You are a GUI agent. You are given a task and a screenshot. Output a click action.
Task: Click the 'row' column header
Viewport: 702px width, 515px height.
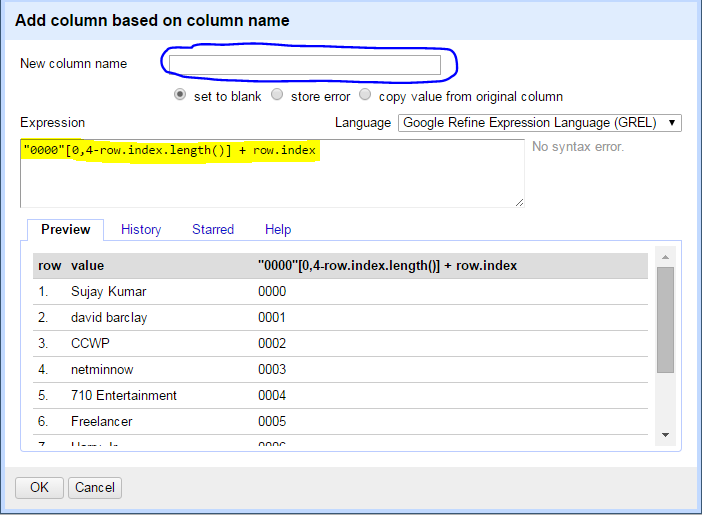click(49, 266)
